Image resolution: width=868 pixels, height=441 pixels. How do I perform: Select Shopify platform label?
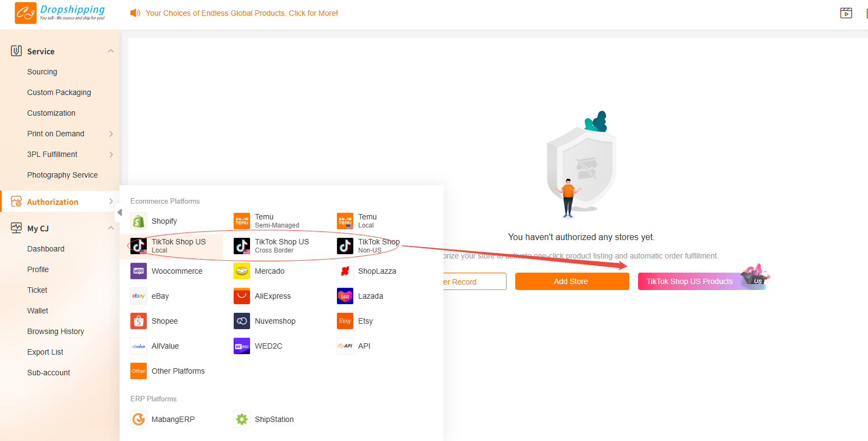pyautogui.click(x=164, y=221)
